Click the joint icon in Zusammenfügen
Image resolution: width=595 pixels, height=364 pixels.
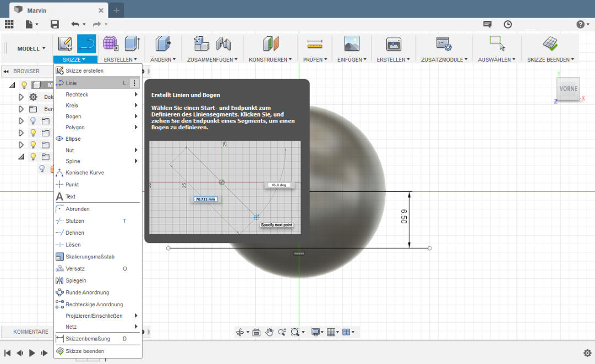pos(223,43)
